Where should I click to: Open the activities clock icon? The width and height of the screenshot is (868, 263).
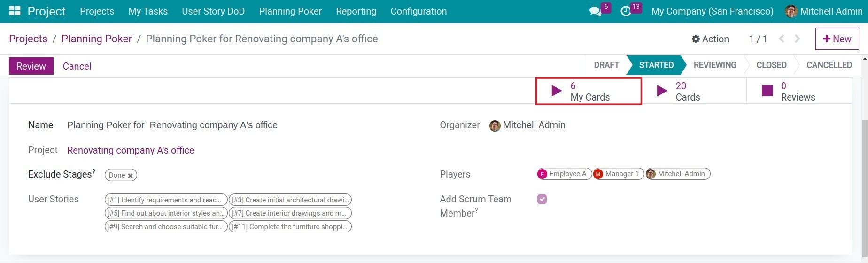click(x=626, y=11)
